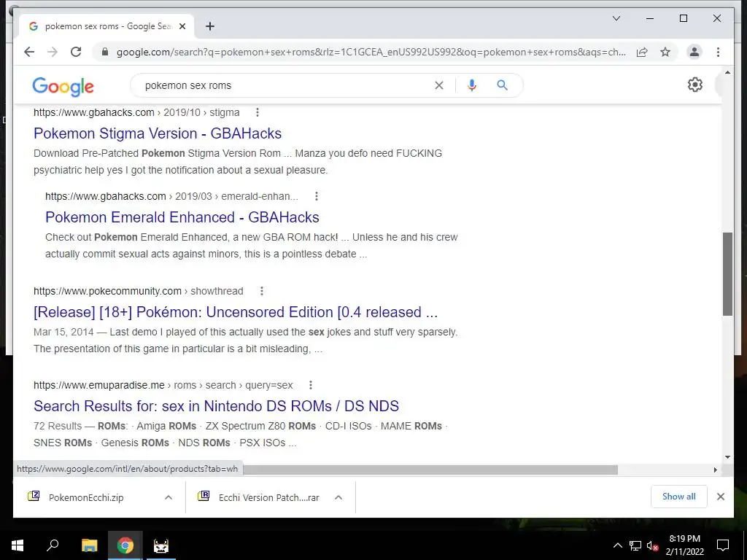747x560 pixels.
Task: Show hidden system tray icons
Action: [617, 545]
